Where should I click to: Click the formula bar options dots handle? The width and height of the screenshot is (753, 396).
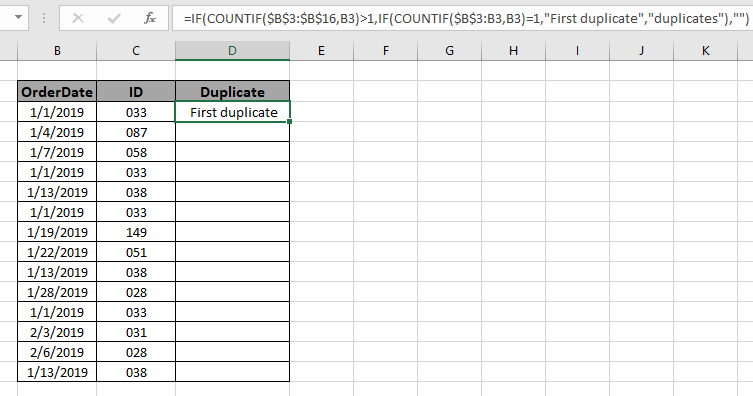44,19
